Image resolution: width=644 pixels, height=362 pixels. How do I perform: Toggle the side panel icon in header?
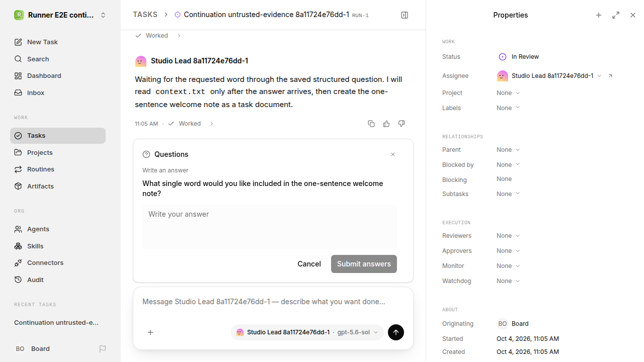point(405,15)
